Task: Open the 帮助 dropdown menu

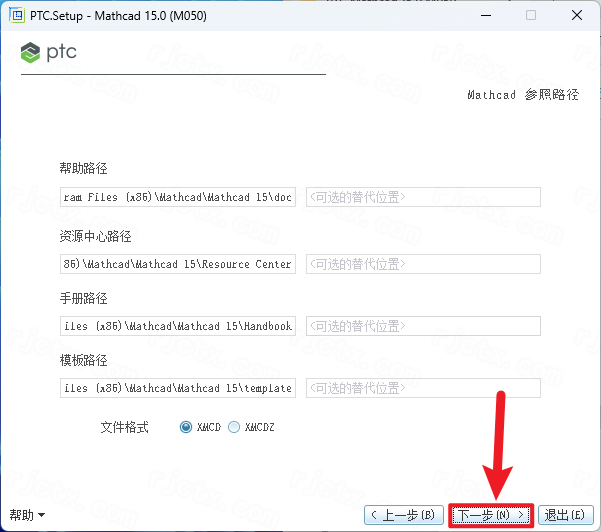Action: (28, 515)
